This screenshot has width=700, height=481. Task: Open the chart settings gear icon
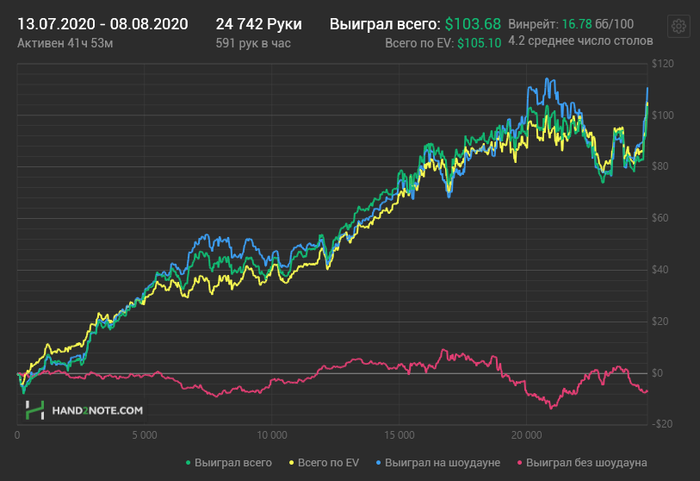pyautogui.click(x=679, y=26)
